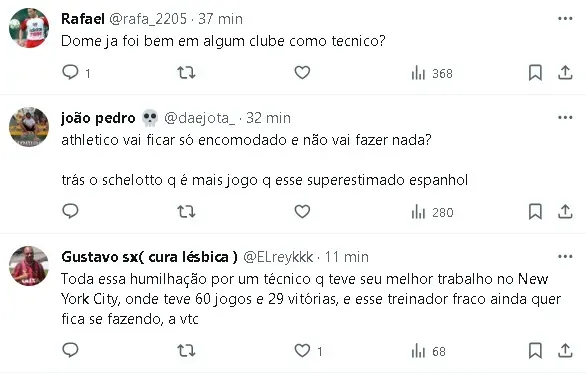Image resolution: width=586 pixels, height=374 pixels.
Task: Reply to Gustavo sx's tweet
Action: tap(70, 350)
